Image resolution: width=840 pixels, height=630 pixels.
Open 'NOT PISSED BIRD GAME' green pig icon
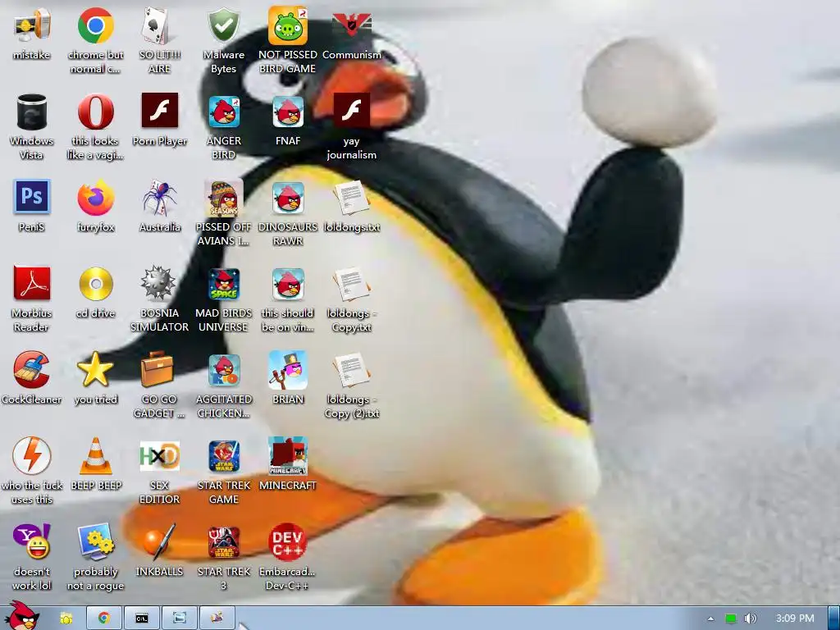tap(288, 25)
